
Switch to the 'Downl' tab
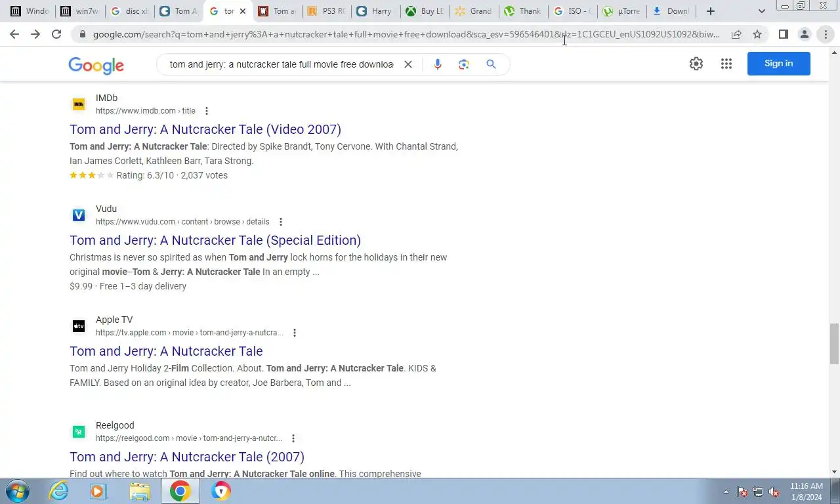pos(671,11)
